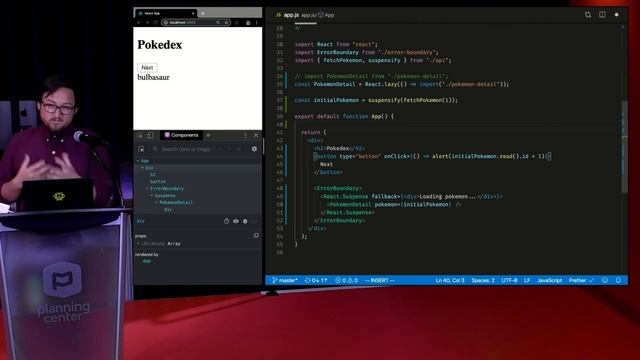
Task: Click the export default function App line
Action: coord(344,116)
